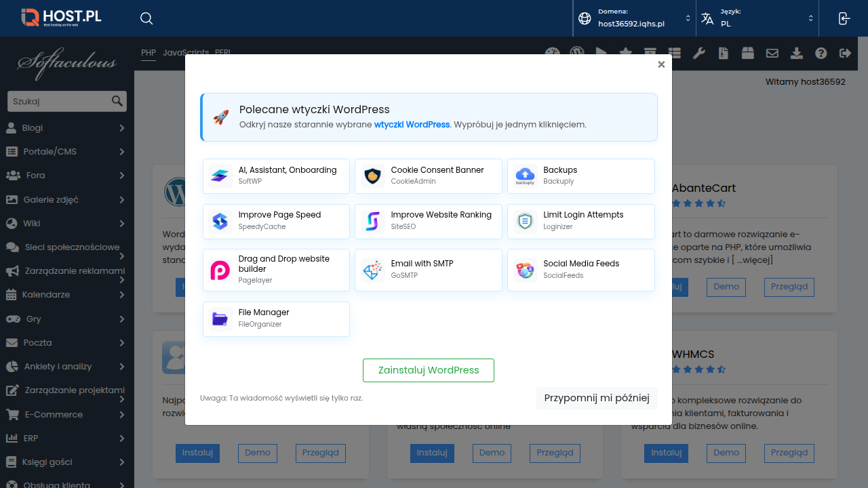The image size is (868, 488).
Task: Click the WHMCS title in background
Action: pos(693,354)
